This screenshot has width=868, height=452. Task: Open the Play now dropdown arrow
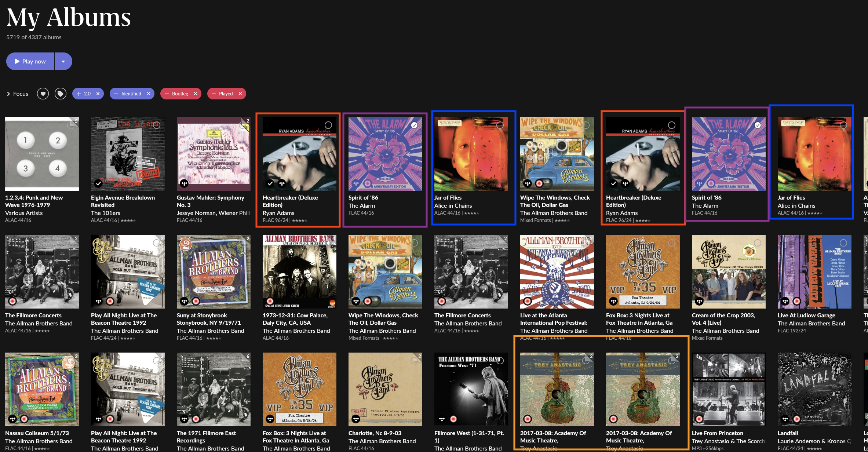click(x=63, y=62)
